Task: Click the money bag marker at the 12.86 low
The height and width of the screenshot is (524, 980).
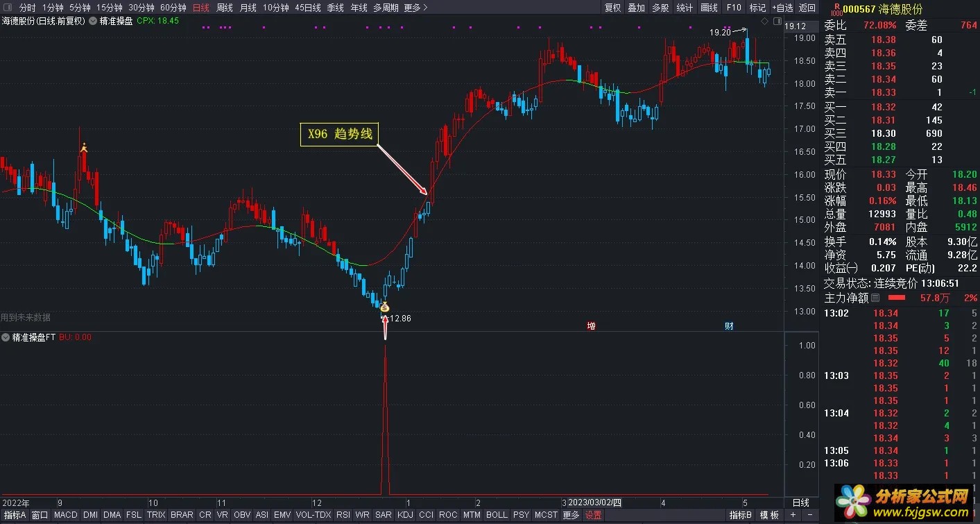Action: 384,307
